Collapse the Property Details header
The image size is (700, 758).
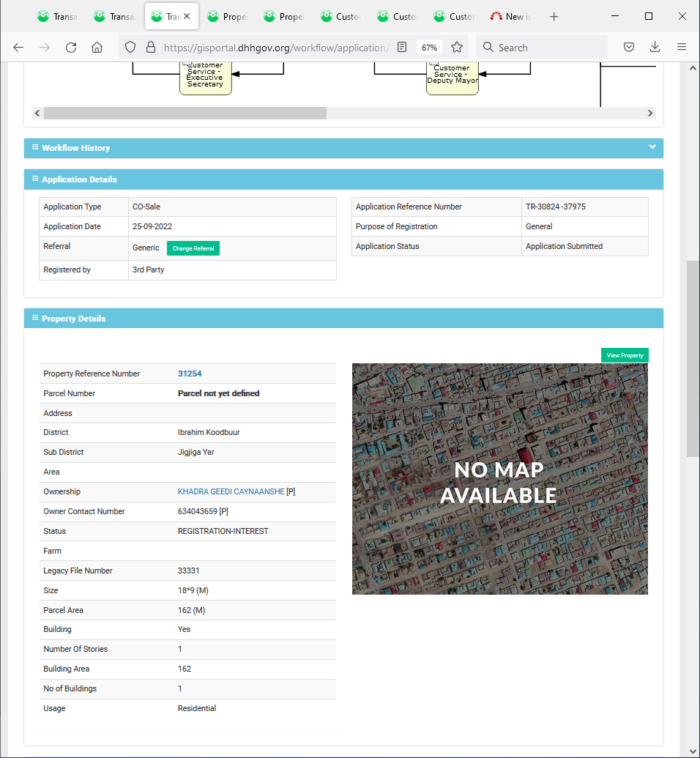[x=343, y=318]
